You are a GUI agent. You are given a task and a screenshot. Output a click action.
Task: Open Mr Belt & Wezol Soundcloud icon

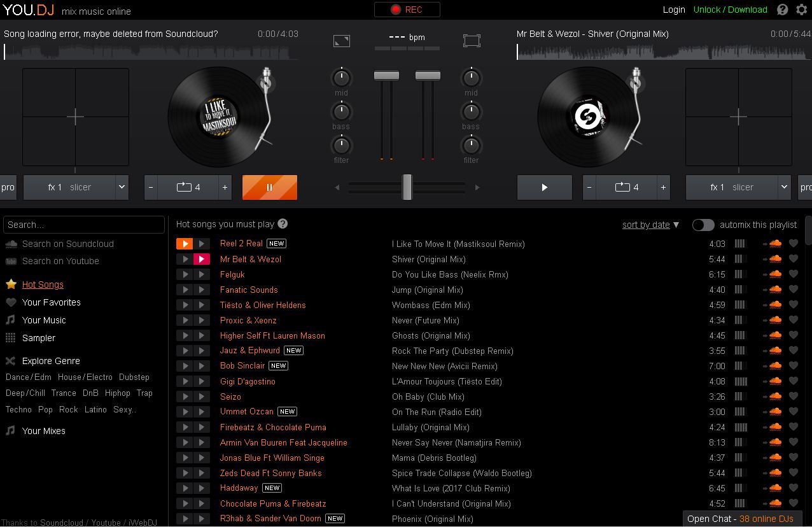click(774, 258)
